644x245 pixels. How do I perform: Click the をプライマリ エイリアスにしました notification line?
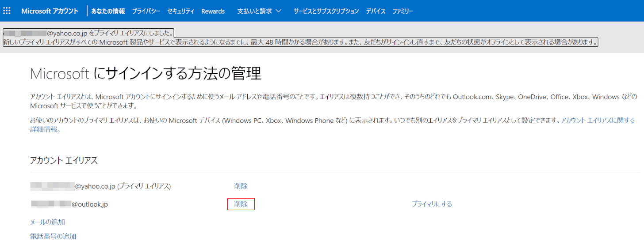click(88, 33)
